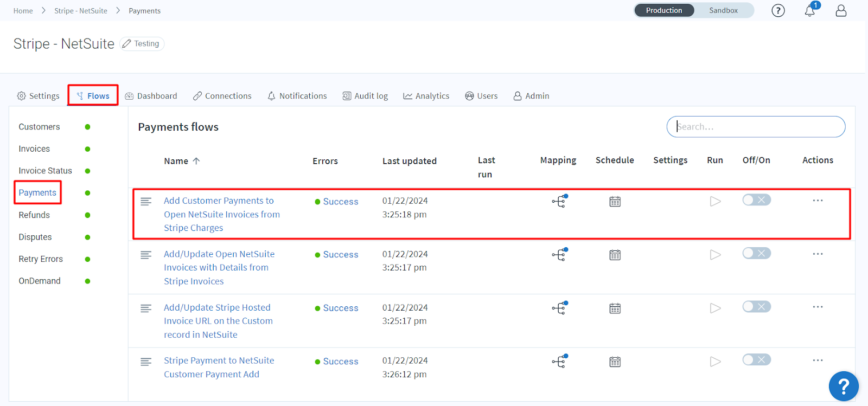
Task: Switch environment to Sandbox
Action: click(x=723, y=10)
